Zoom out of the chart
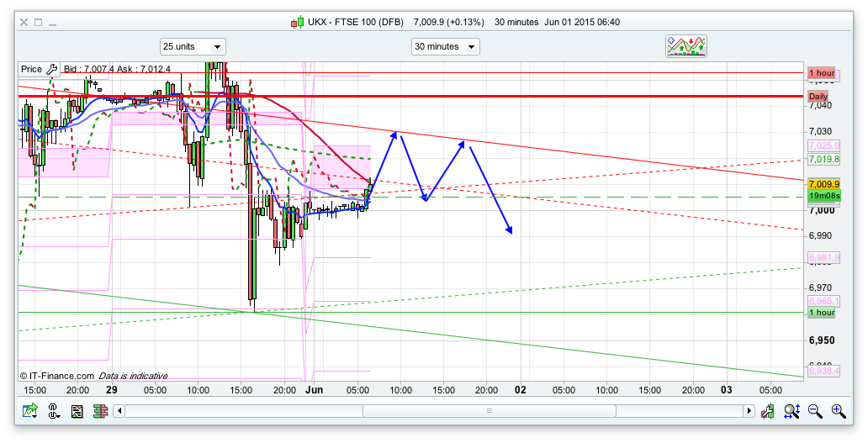The width and height of the screenshot is (868, 443). click(x=815, y=411)
